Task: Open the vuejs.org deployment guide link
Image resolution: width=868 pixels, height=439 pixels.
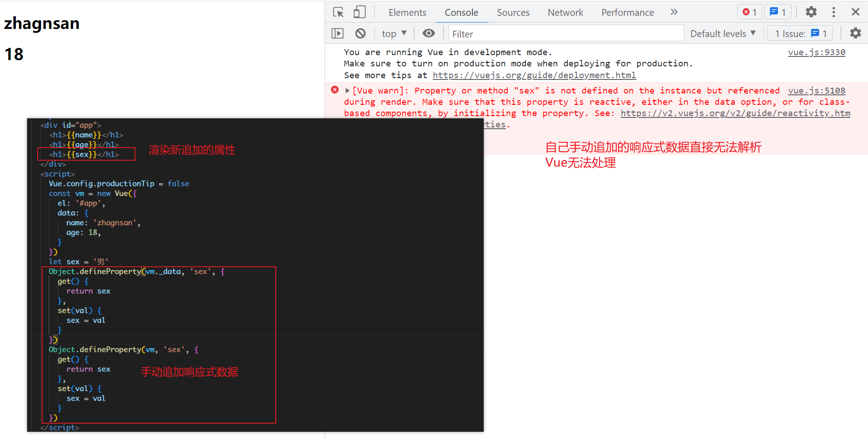Action: [534, 75]
